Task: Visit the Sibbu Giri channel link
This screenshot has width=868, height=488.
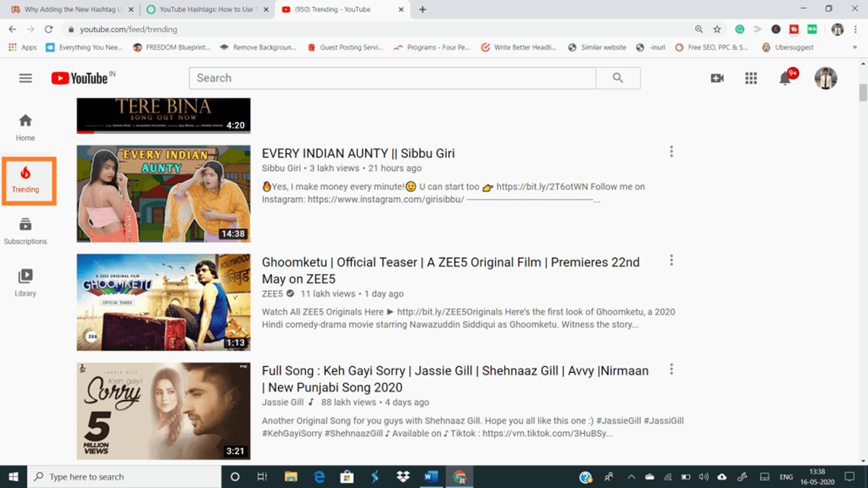Action: point(281,168)
